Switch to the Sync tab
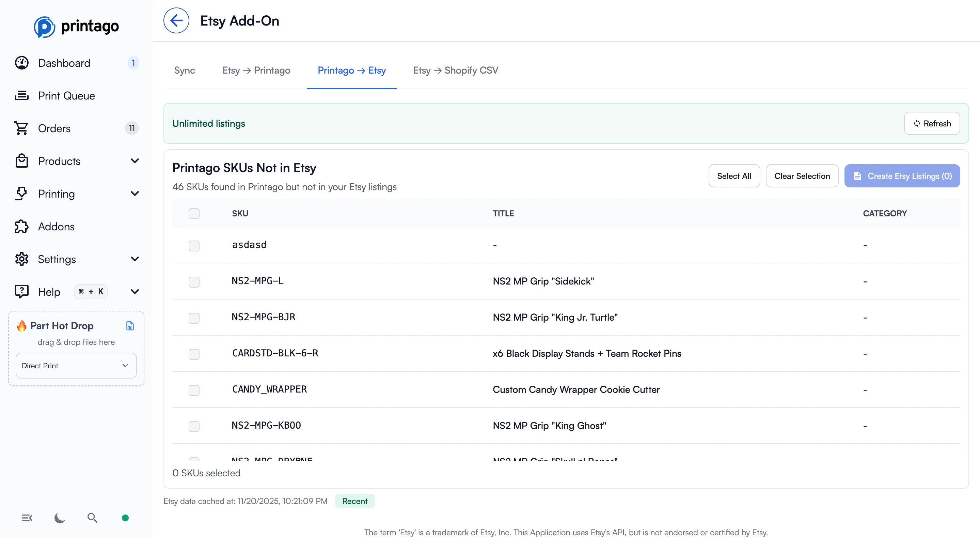Screen dimensions: 980x537 point(184,71)
